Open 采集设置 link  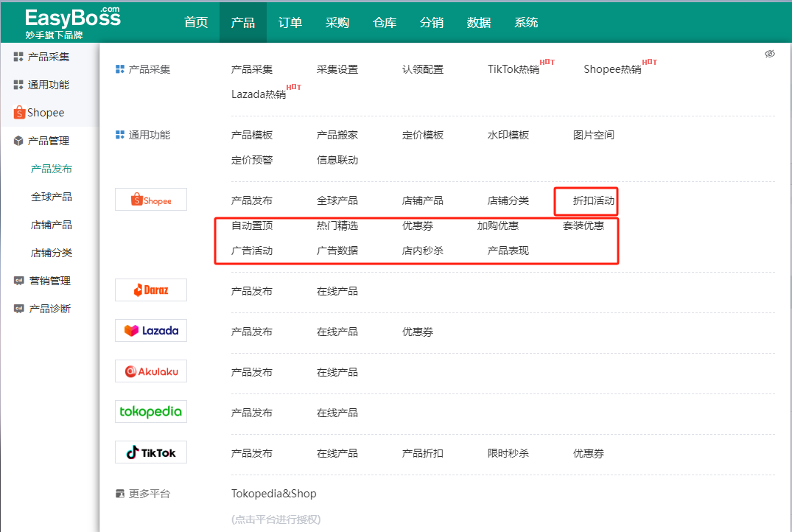pos(337,69)
